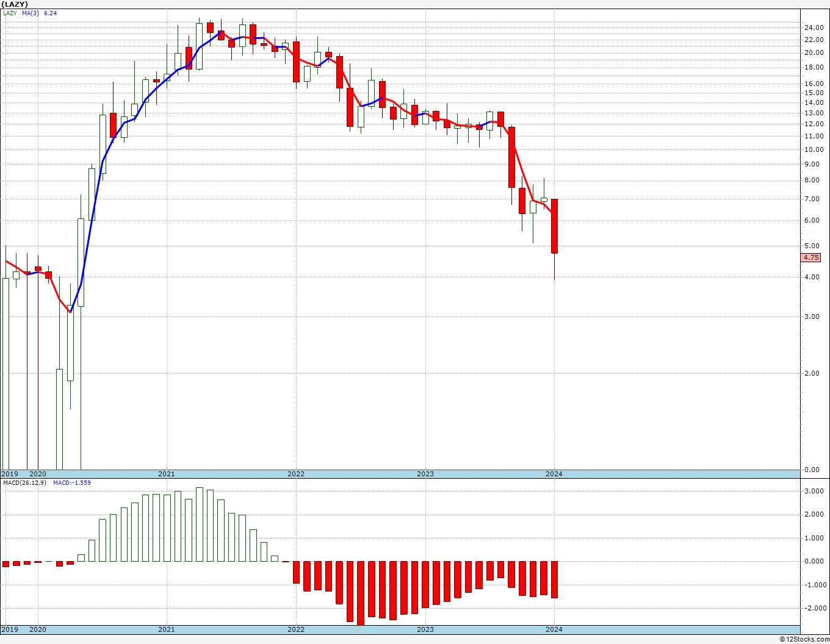The image size is (830, 644).
Task: Select the 6.24 moving average value
Action: pos(51,13)
